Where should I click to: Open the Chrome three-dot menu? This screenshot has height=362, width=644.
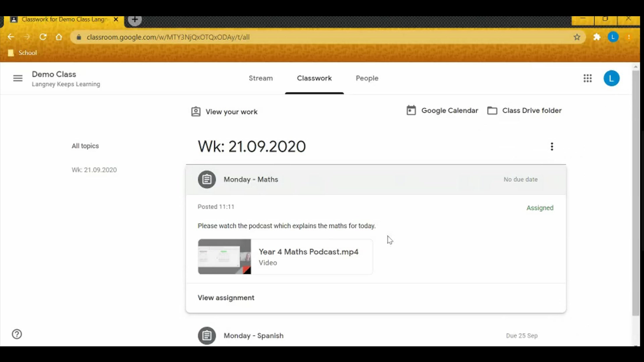[629, 37]
